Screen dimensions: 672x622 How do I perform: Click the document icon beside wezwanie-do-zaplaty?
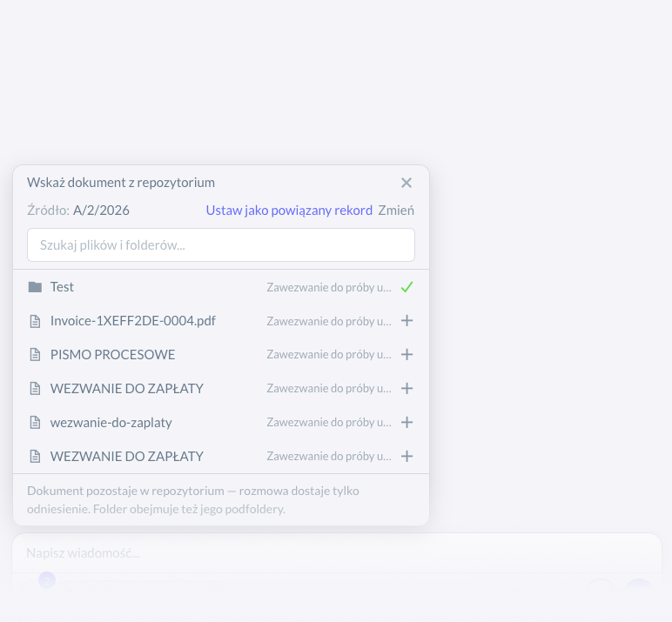coord(35,423)
